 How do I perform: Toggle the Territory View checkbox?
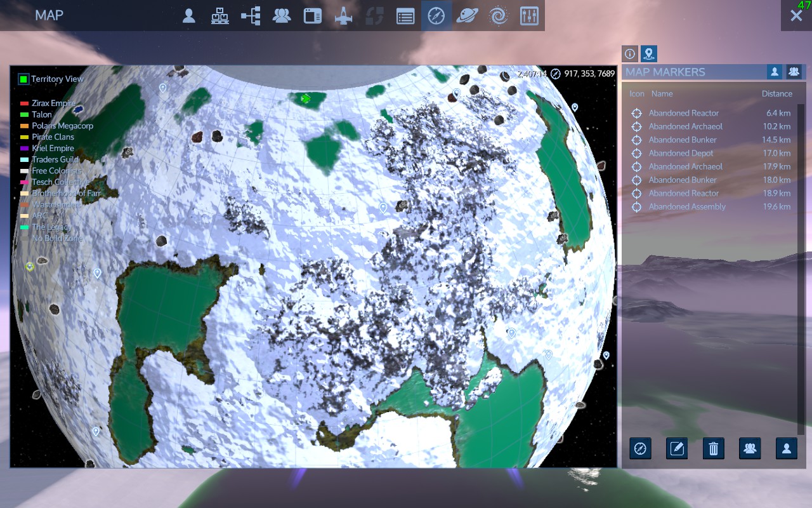23,79
